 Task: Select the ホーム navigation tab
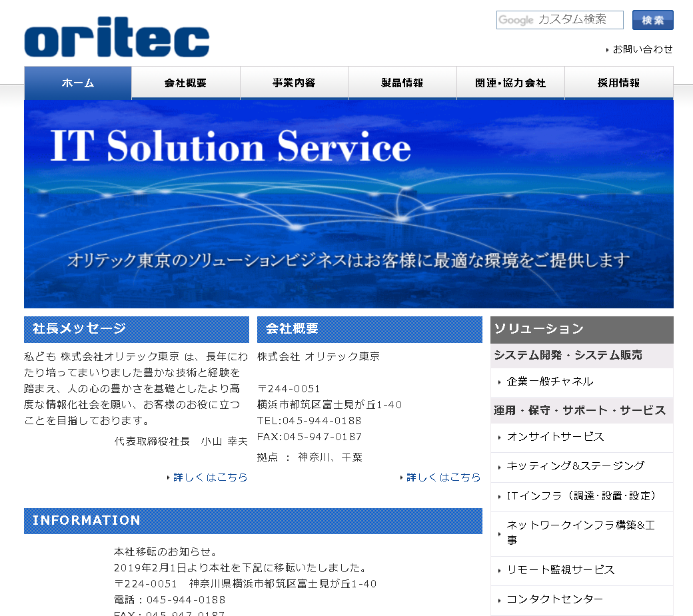78,83
